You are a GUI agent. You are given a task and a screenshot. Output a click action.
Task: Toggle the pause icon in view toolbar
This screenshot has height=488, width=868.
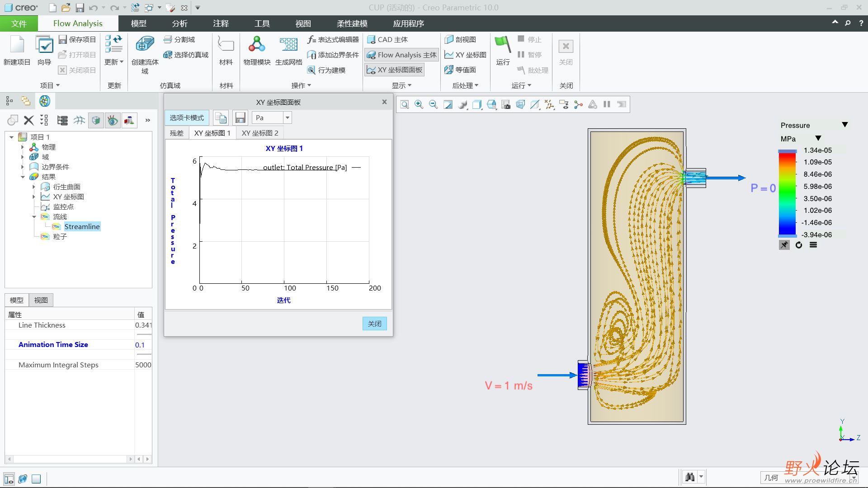[607, 105]
